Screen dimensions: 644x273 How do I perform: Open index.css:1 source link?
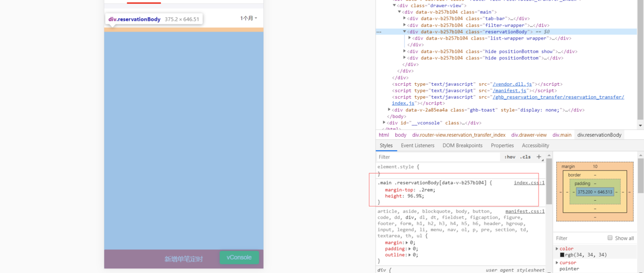(529, 183)
